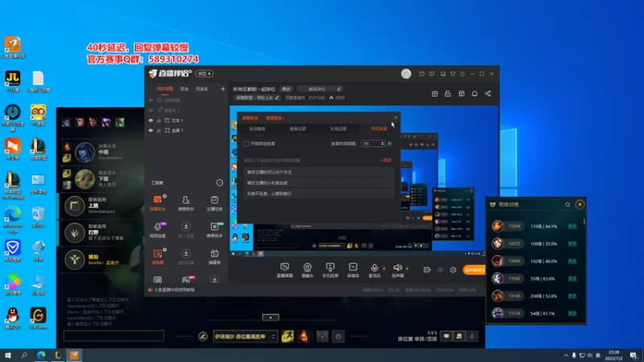Viewport: 644px width, 362px height.
Task: Add 手机投屏 phone casting source
Action: (x=330, y=270)
